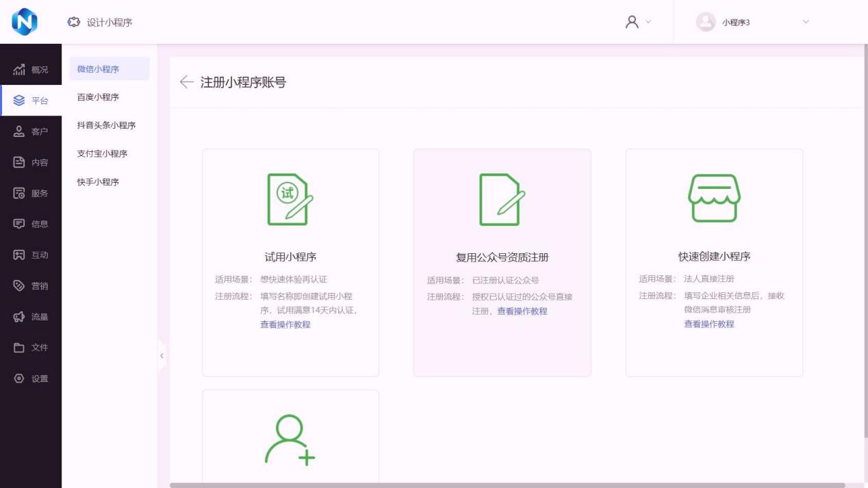This screenshot has height=488, width=868.
Task: Open 客户 in the left sidebar
Action: point(31,131)
